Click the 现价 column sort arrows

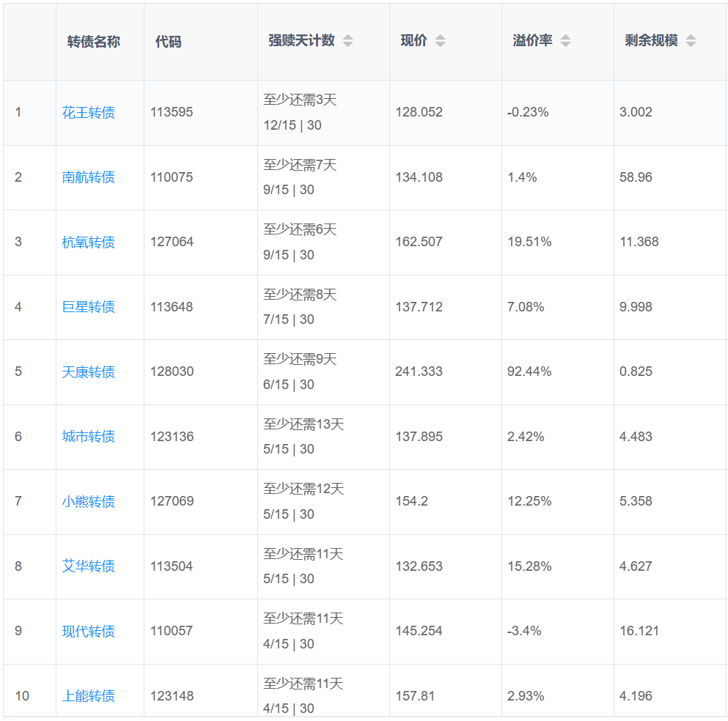pos(440,41)
